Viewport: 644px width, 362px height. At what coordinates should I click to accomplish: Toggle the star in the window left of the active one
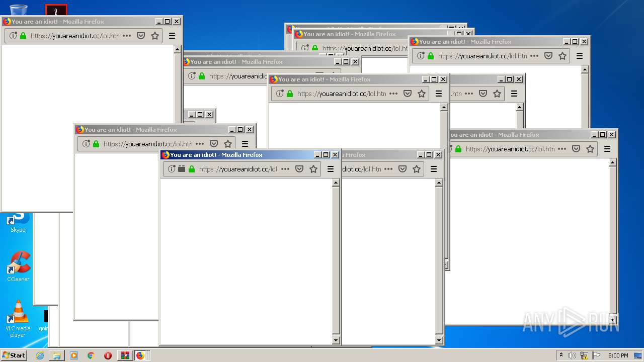click(228, 144)
